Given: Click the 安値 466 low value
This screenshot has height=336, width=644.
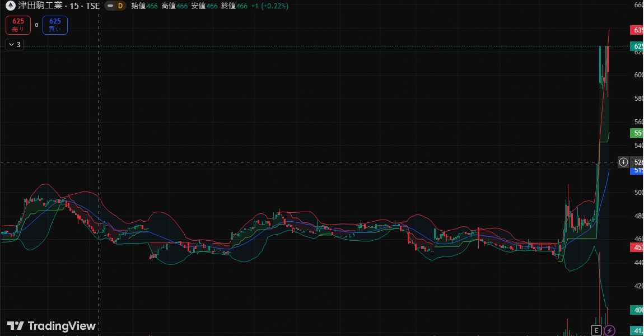Looking at the screenshot, I should pos(204,6).
